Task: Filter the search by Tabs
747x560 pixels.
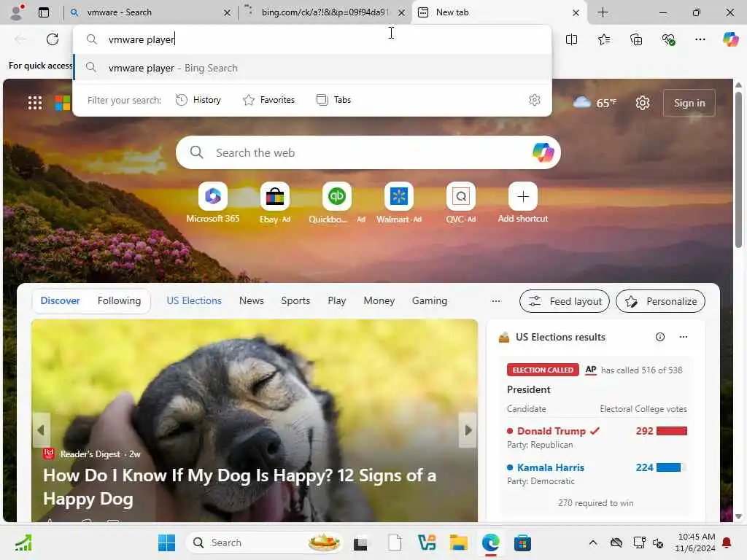Action: click(334, 100)
